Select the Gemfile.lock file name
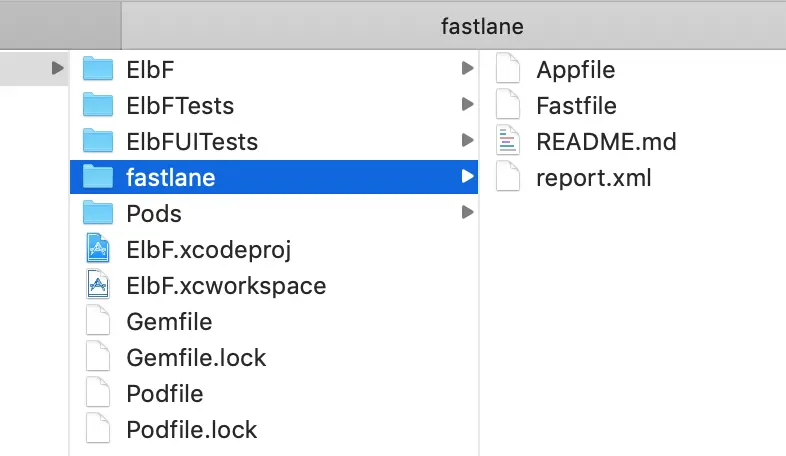This screenshot has height=456, width=786. click(196, 357)
